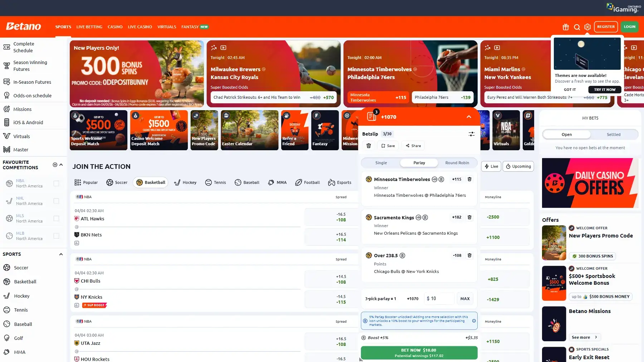Remove Over 238.5 selection from betslip
644x362 pixels.
469,255
